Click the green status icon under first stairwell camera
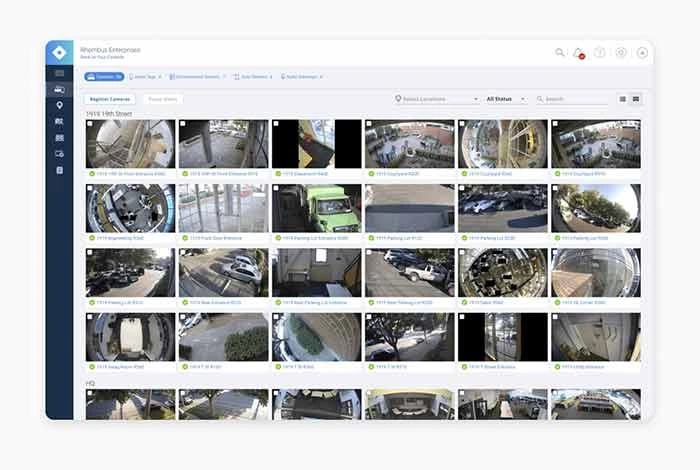 tap(92, 174)
